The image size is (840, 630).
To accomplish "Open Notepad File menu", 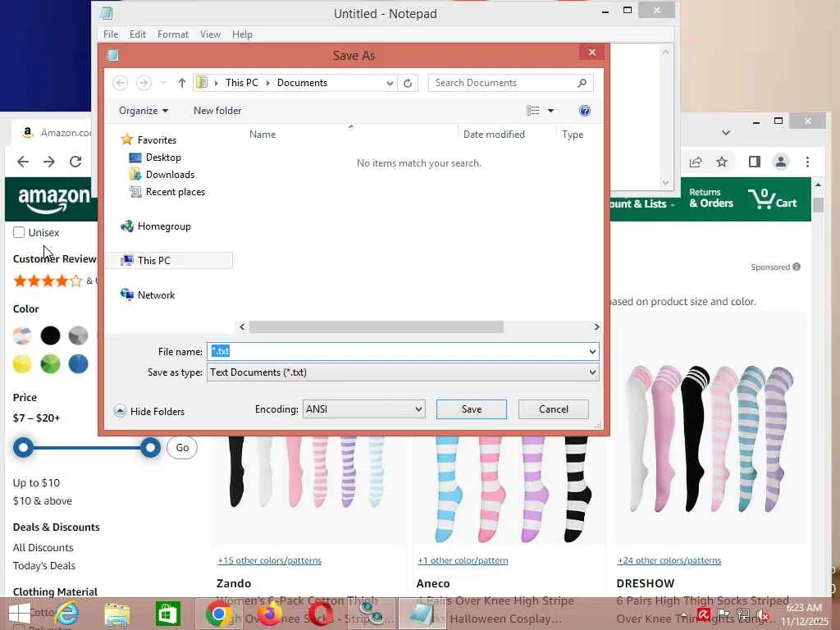I will [x=111, y=34].
